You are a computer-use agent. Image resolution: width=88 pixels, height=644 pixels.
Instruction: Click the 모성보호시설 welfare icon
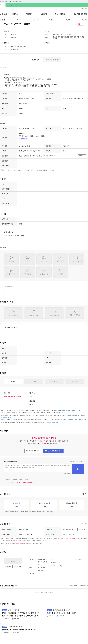44,272
